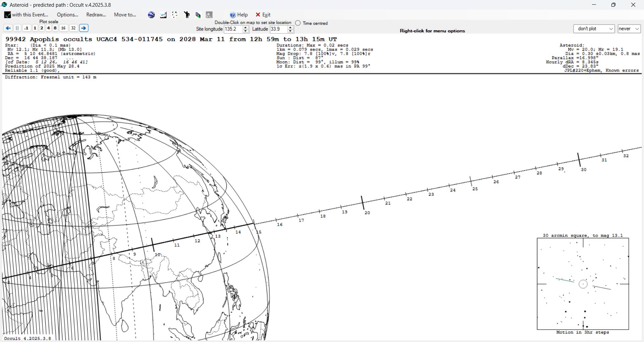Increase Latitude with up stepper
This screenshot has height=342, width=644.
click(290, 27)
